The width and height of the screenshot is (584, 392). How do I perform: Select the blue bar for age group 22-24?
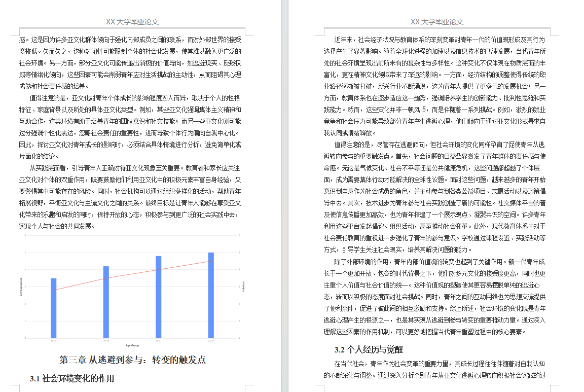[211, 296]
